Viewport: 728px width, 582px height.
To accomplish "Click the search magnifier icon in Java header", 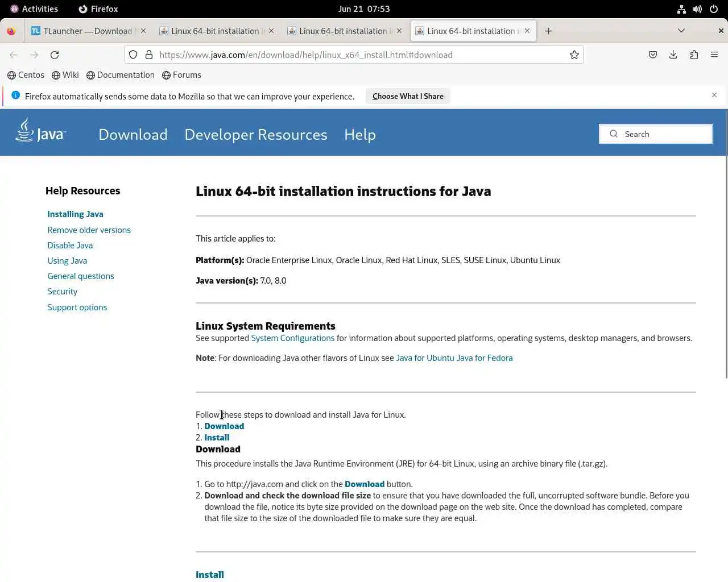I will [x=614, y=134].
